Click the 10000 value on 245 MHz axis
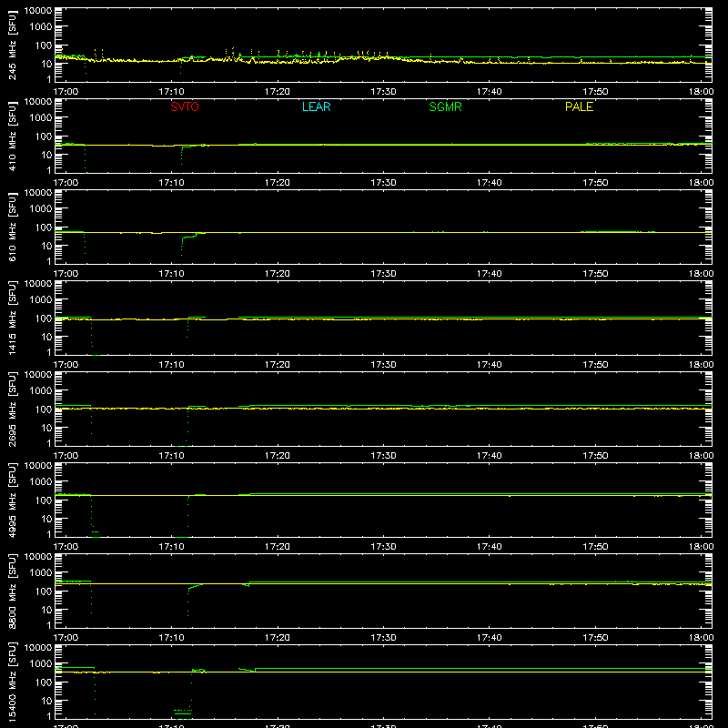This screenshot has height=728, width=728. point(38,11)
